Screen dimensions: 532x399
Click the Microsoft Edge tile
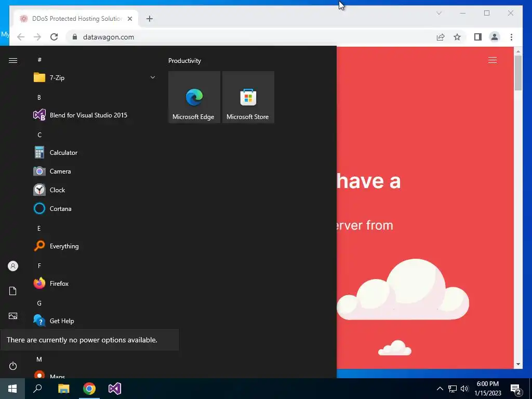(x=194, y=97)
